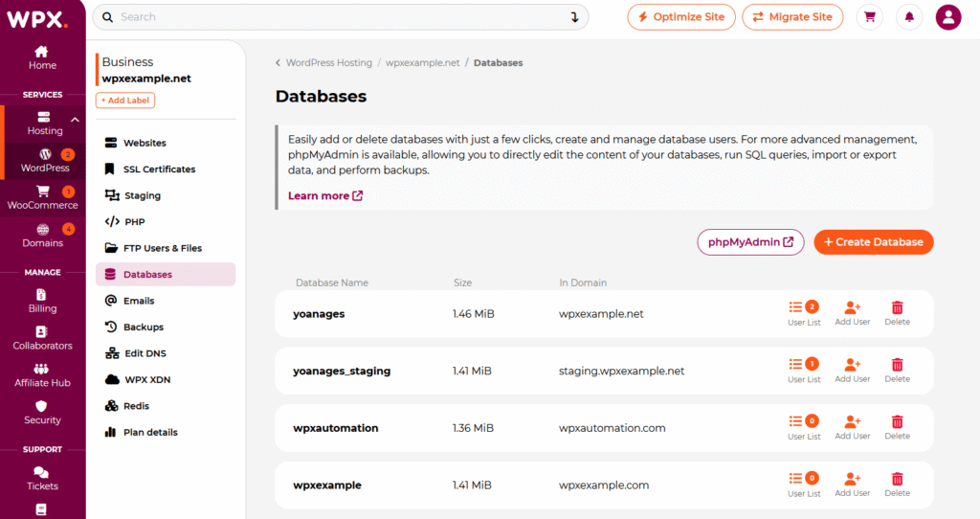
Task: Click Learn more link
Action: tap(325, 195)
